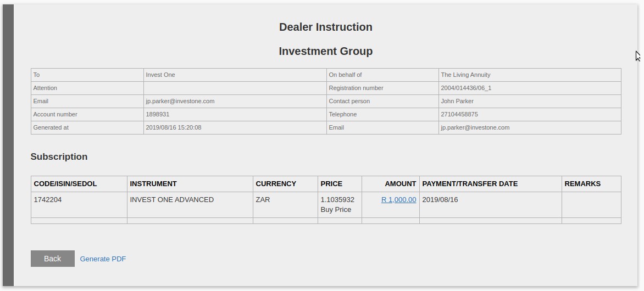Click the 'To' label
Viewport: 644px width, 291px height.
click(x=37, y=75)
